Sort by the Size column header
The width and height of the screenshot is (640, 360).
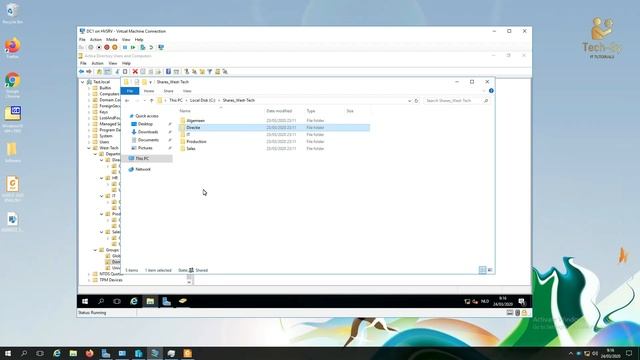coord(350,111)
